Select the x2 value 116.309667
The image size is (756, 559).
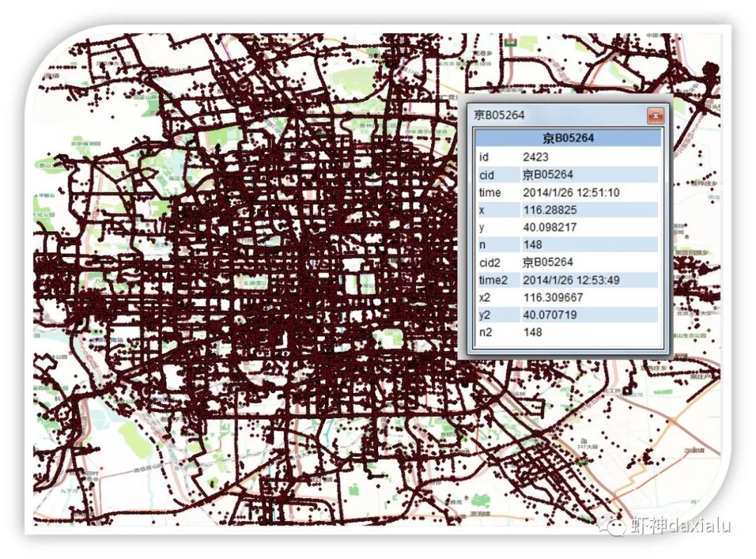(x=553, y=297)
